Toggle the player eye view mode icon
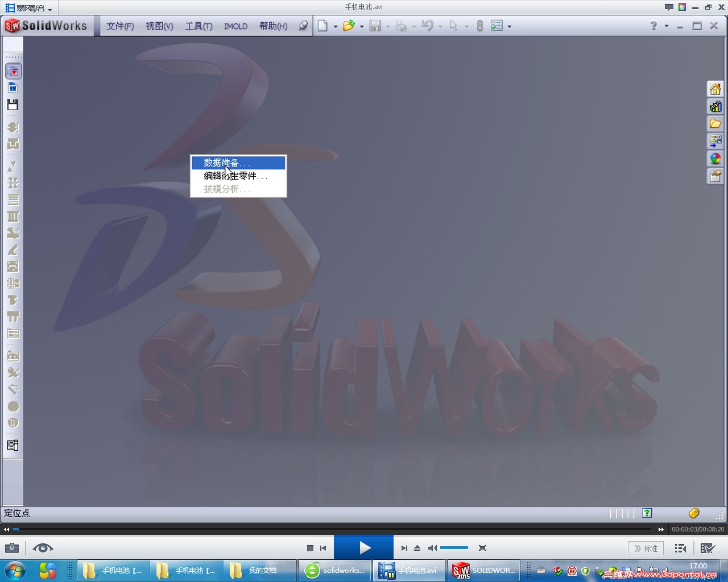The image size is (728, 582). click(43, 548)
